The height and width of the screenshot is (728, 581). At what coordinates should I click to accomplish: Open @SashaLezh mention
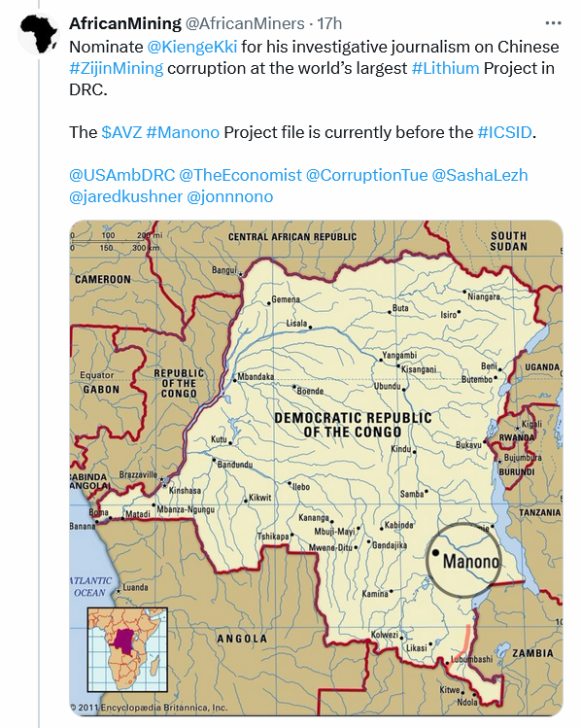point(480,175)
